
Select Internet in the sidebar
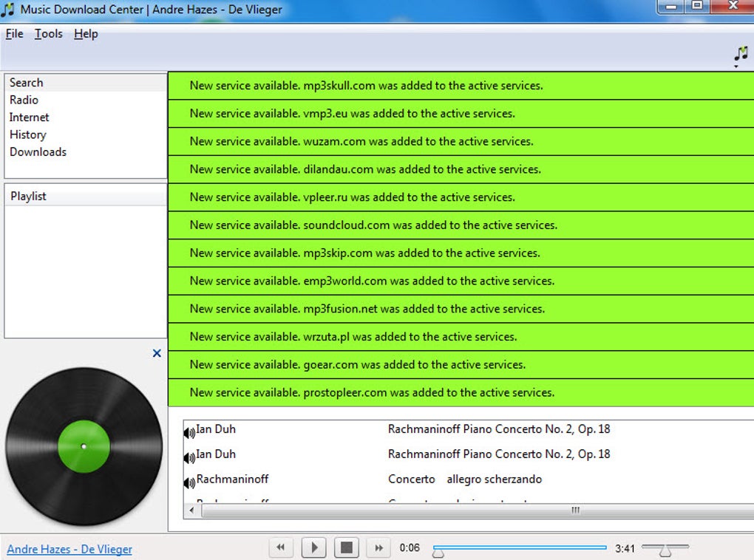pos(86,117)
